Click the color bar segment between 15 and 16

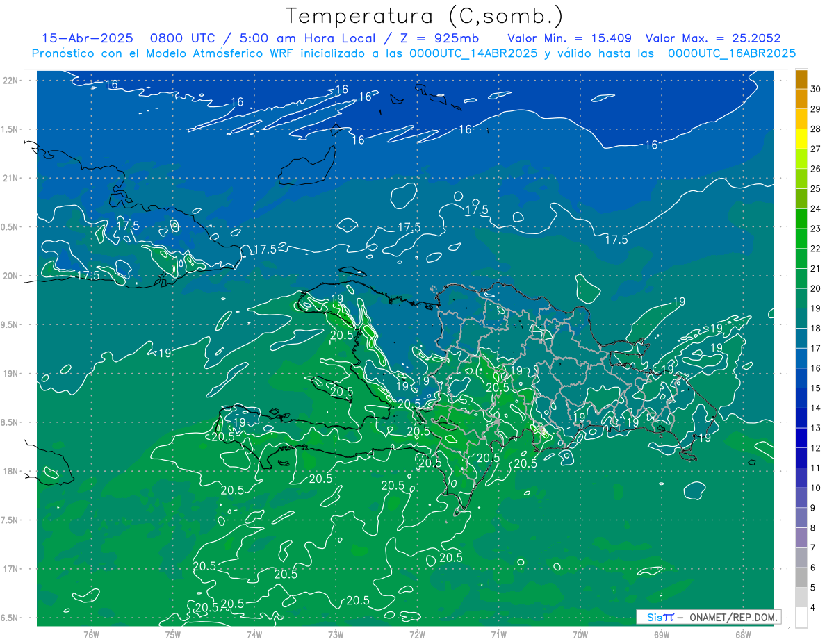pyautogui.click(x=801, y=378)
